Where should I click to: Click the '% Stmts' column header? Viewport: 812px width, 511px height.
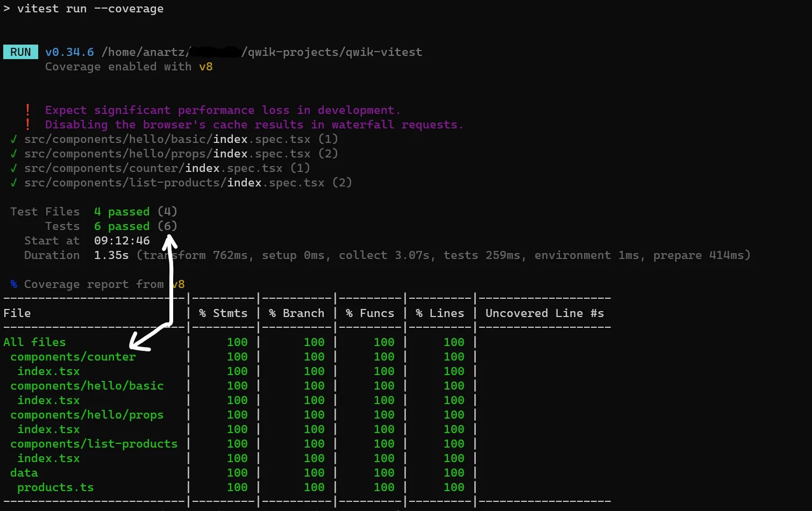(x=223, y=313)
